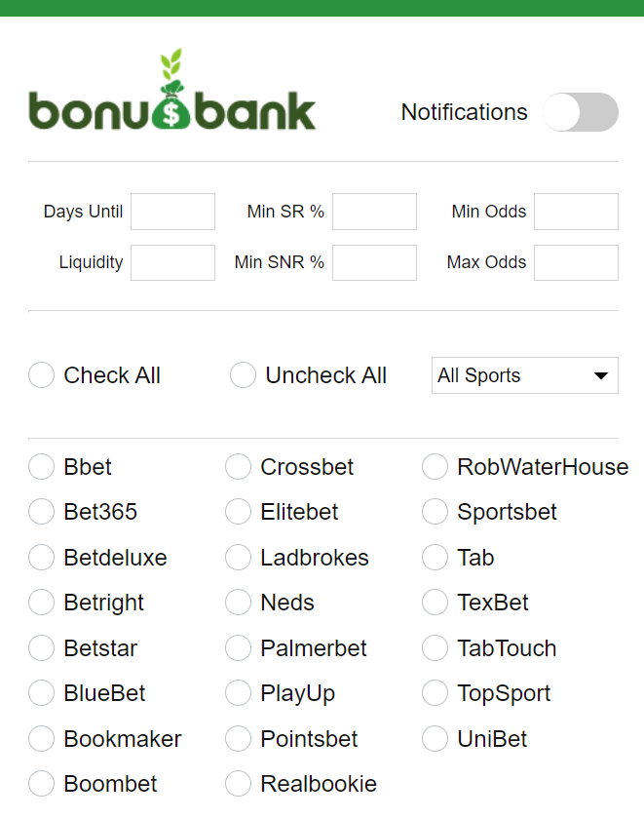Tick the Sportsbet bookmaker option
The height and width of the screenshot is (819, 644).
[435, 511]
